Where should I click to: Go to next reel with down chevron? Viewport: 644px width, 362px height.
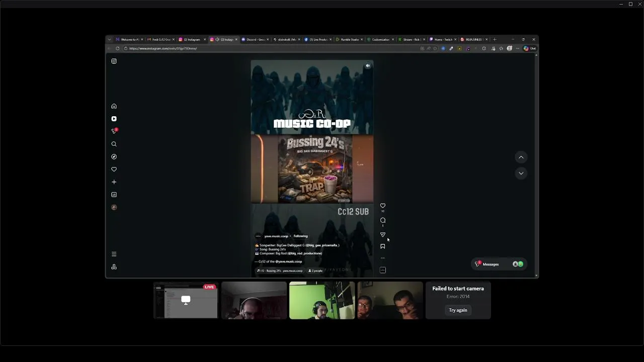click(521, 173)
